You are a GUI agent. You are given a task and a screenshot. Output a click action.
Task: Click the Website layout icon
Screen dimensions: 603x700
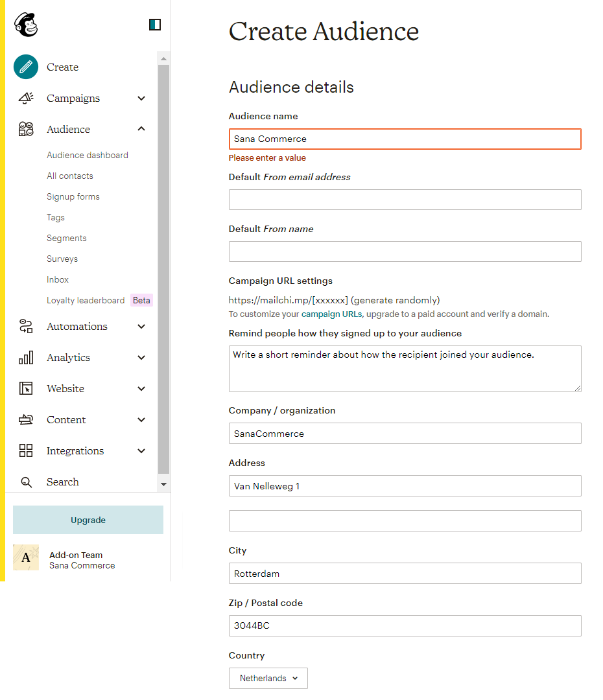coord(26,388)
